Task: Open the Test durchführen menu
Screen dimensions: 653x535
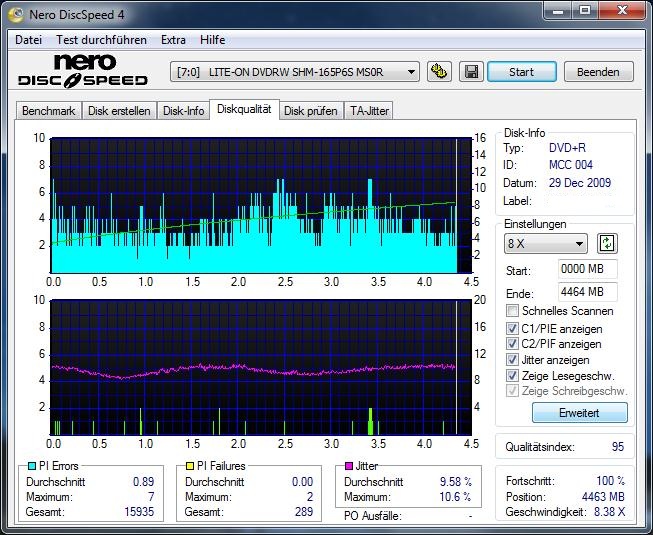Action: pos(101,40)
